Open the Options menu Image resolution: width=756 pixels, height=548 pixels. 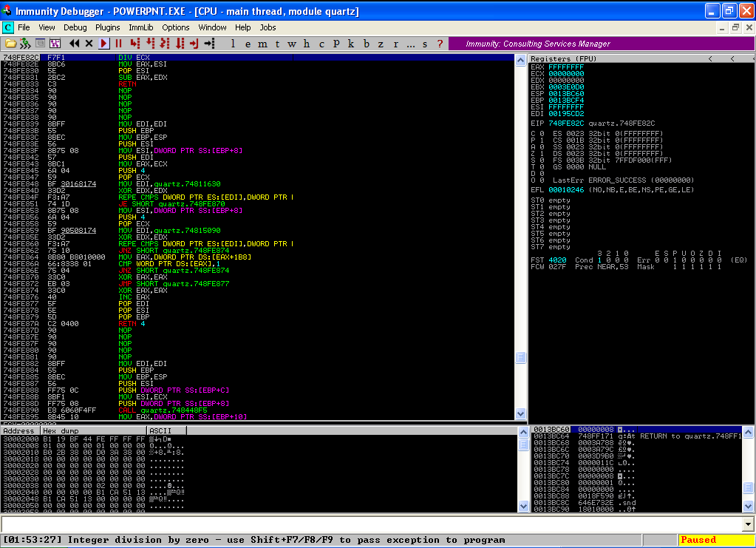(175, 27)
